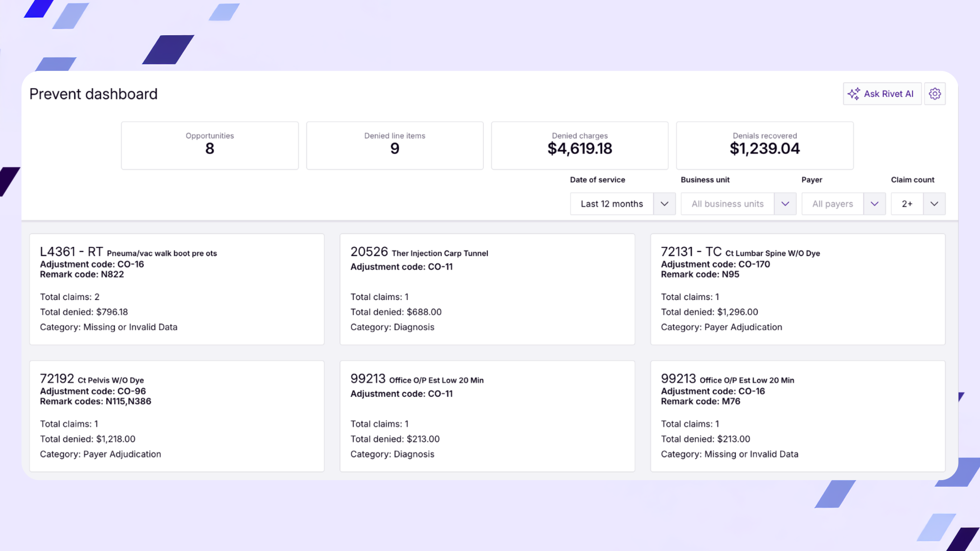Select the 99213 card with remark code M76
Screen dimensions: 980x551
tap(798, 416)
